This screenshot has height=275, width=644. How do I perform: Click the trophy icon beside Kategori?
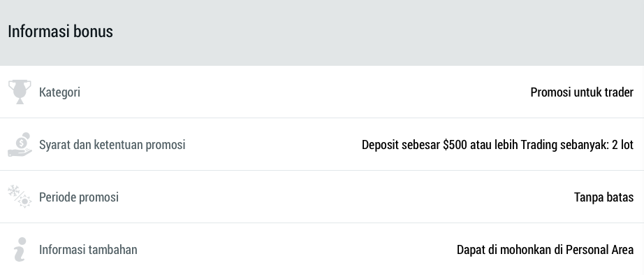click(x=20, y=92)
